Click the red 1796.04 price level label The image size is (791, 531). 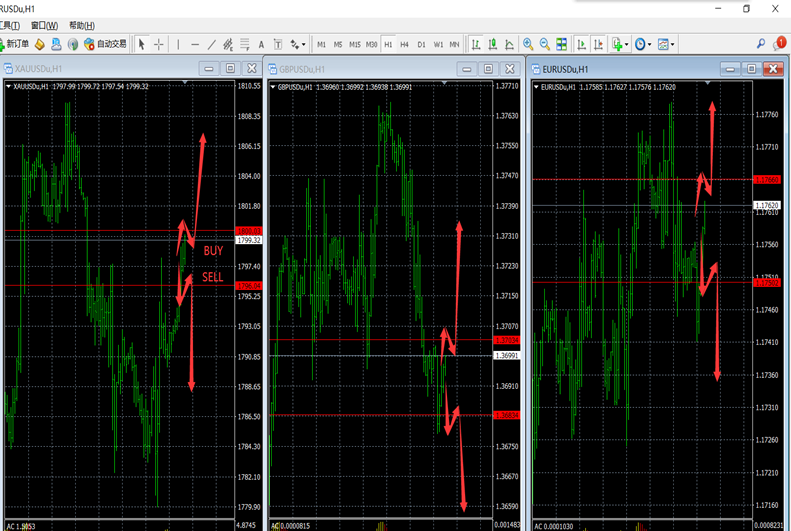point(249,286)
